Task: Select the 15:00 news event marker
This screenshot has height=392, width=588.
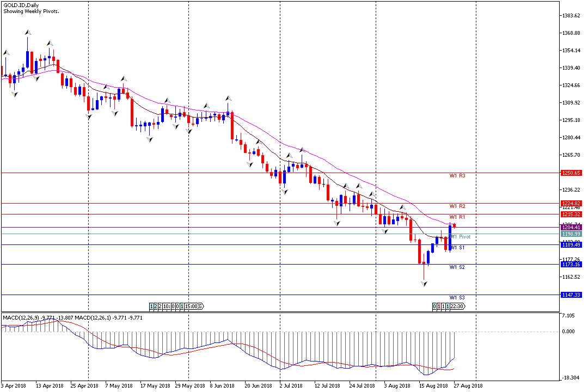Action: point(191,307)
